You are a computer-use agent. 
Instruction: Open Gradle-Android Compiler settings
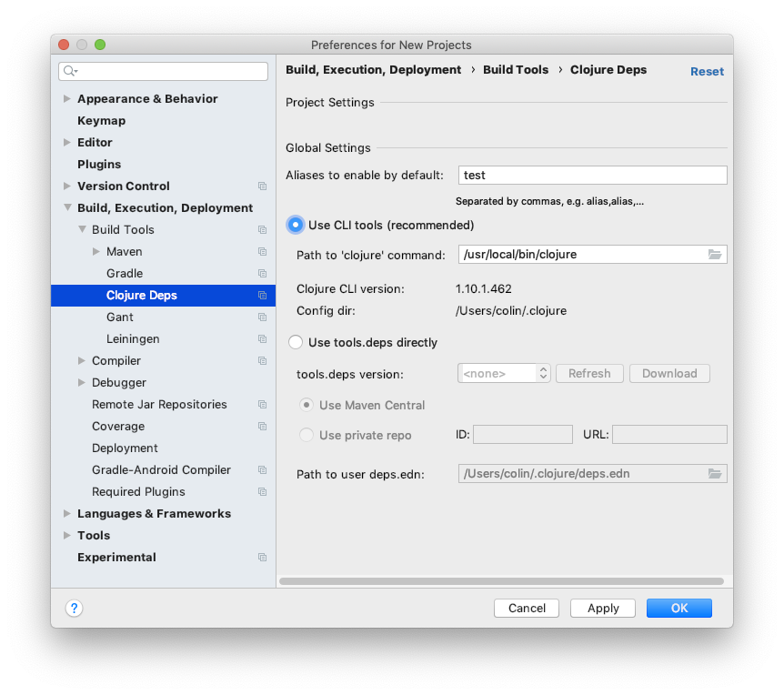click(x=161, y=469)
